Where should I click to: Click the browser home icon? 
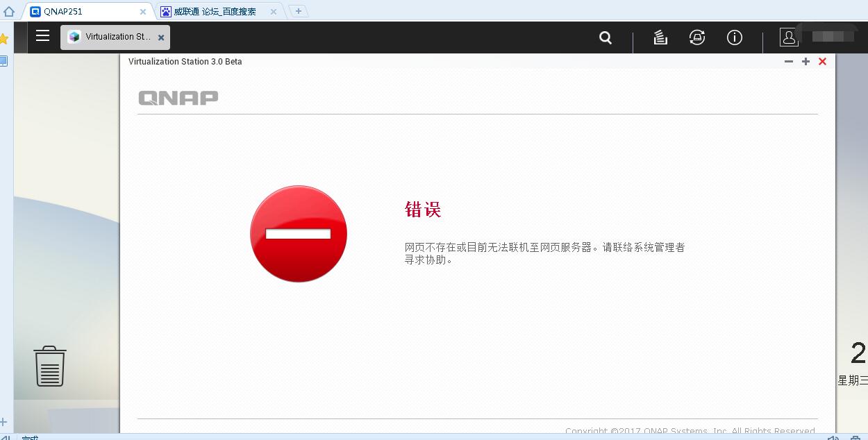[x=9, y=11]
